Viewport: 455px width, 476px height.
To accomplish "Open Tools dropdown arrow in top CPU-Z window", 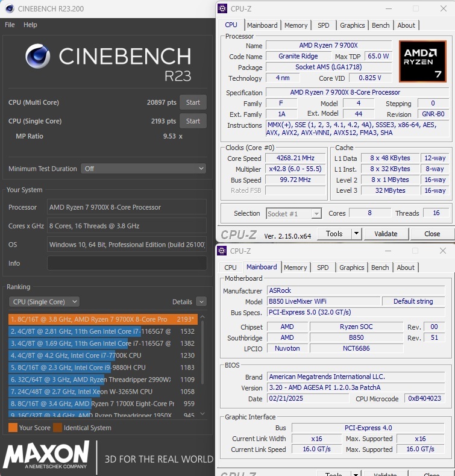I will 356,234.
